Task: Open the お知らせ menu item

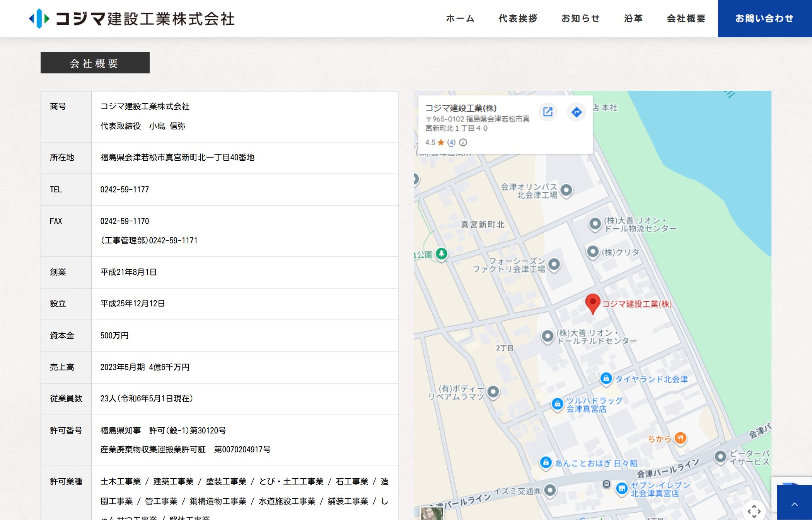Action: [x=580, y=19]
